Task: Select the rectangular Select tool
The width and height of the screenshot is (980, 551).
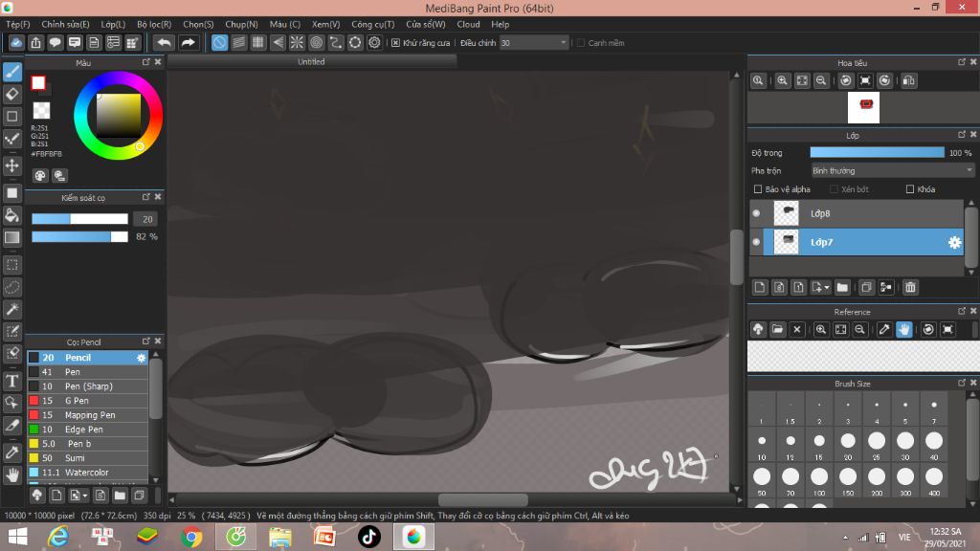Action: click(12, 265)
